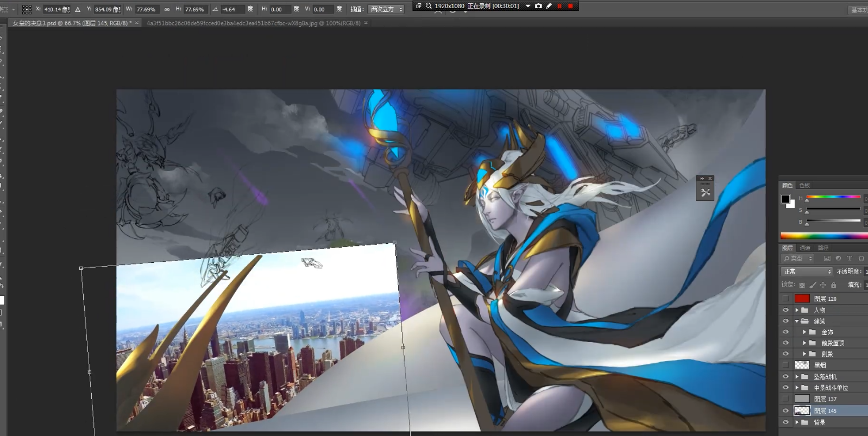Image resolution: width=868 pixels, height=436 pixels.
Task: Expand the 人物 layer group
Action: (x=797, y=310)
